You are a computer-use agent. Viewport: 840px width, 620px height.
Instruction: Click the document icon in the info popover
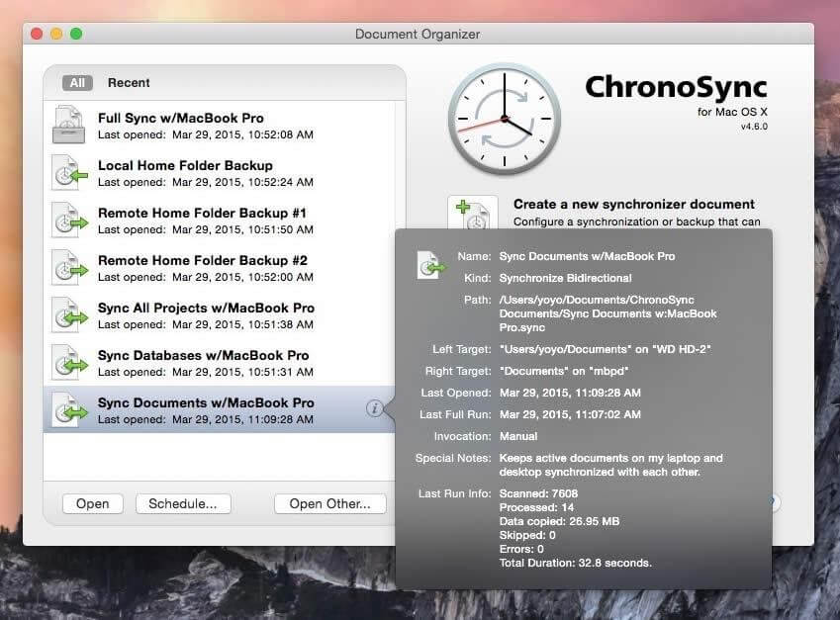(430, 265)
